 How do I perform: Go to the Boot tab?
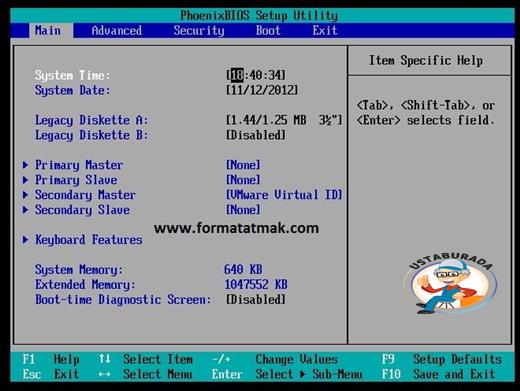[x=268, y=31]
